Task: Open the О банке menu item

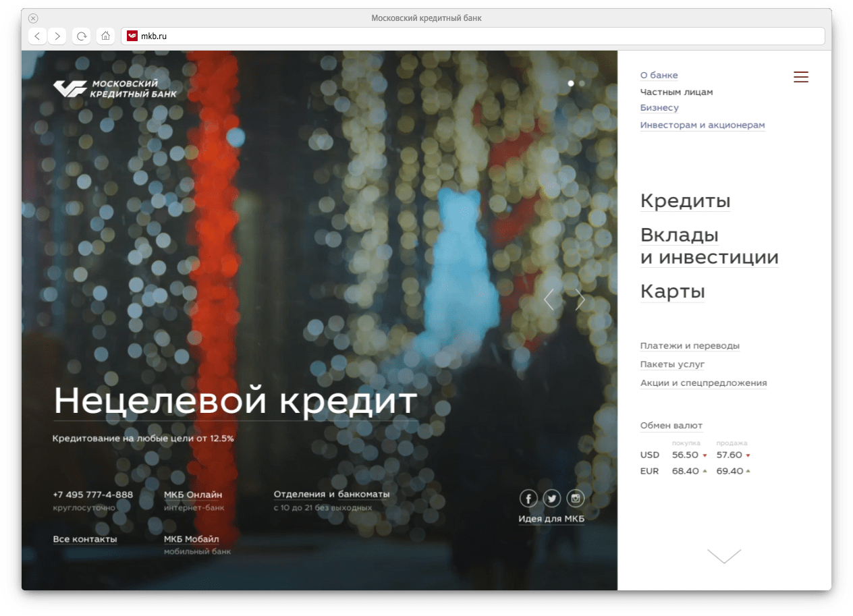Action: pos(659,76)
